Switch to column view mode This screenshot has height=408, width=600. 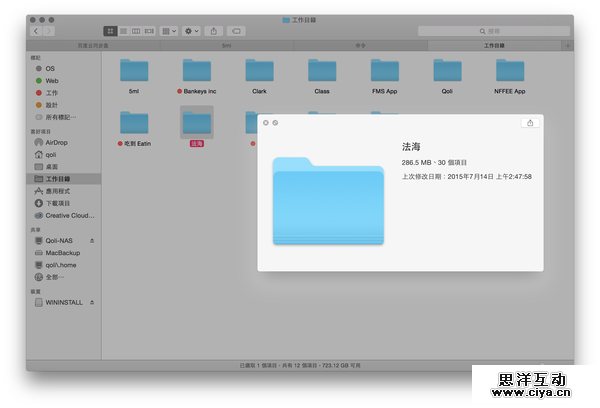pos(136,31)
